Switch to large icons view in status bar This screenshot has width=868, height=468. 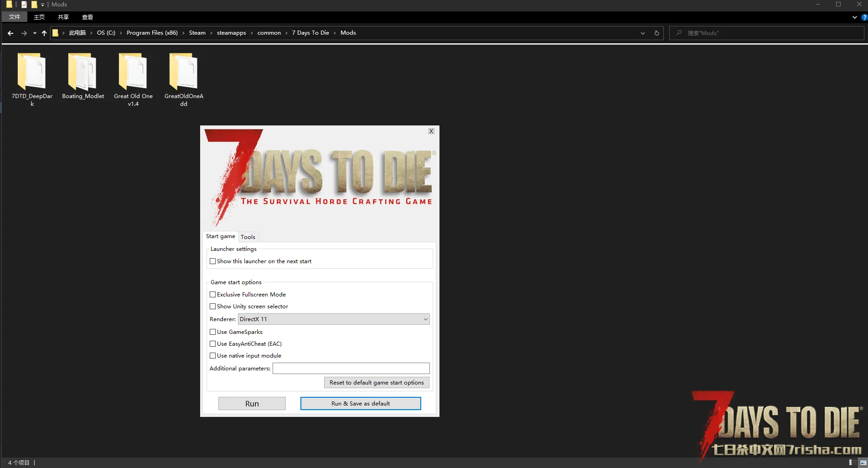coord(863,463)
